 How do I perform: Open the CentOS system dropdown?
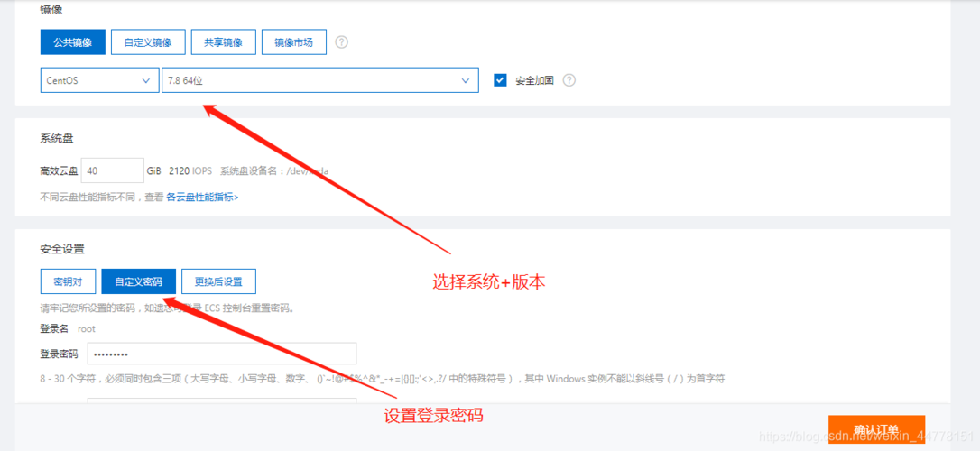(x=99, y=80)
